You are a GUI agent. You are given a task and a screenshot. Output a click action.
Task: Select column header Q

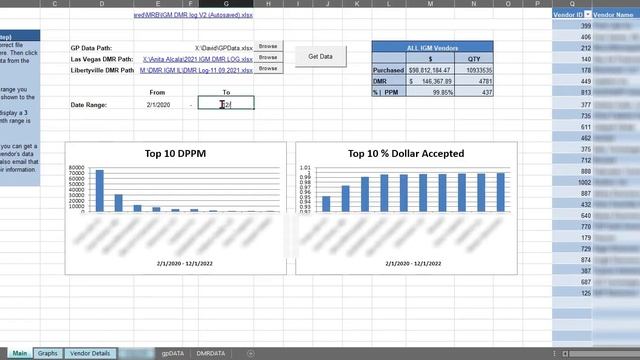coord(572,4)
